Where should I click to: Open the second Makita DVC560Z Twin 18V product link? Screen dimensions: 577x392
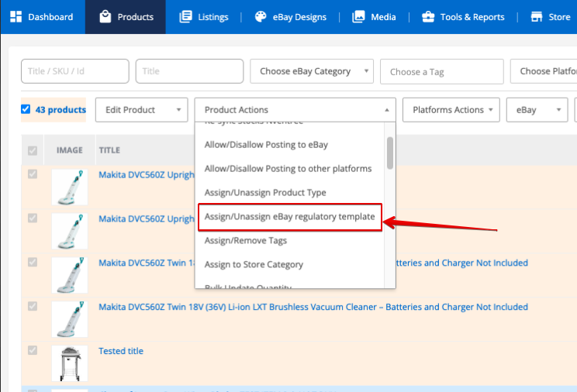(x=313, y=307)
